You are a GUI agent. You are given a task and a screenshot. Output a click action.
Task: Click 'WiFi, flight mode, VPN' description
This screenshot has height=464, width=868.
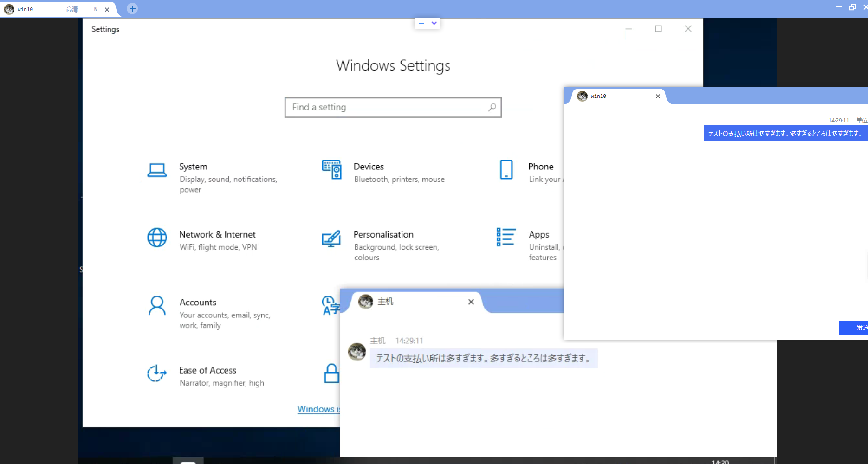(x=218, y=247)
